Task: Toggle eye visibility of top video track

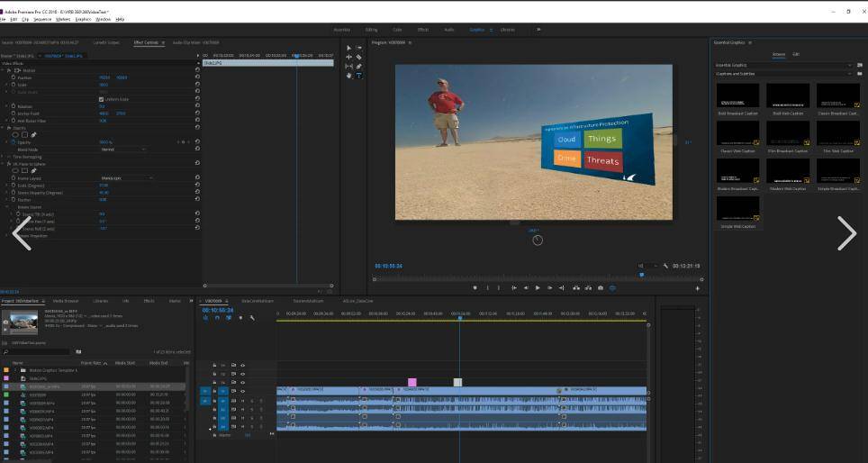Action: click(x=243, y=365)
